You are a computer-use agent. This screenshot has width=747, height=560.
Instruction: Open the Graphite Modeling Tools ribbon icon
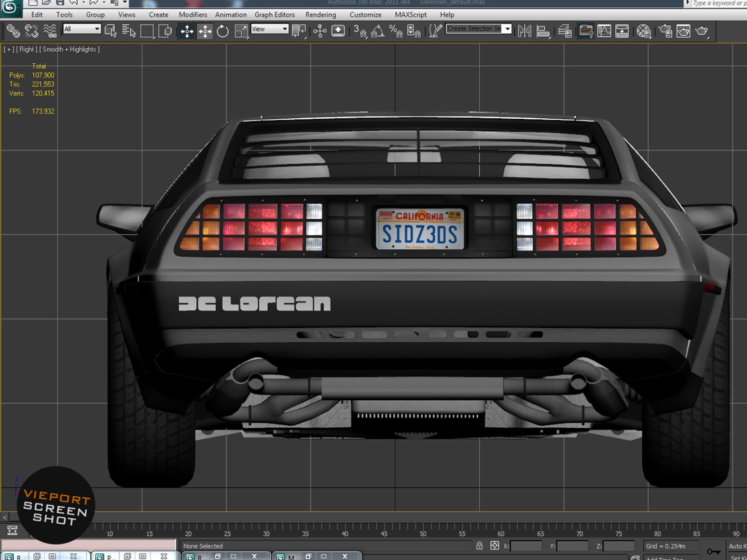pyautogui.click(x=586, y=31)
